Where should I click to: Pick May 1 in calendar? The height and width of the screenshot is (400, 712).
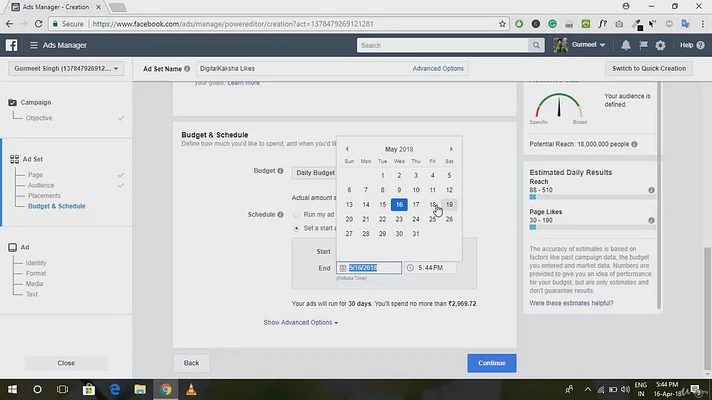[x=382, y=175]
